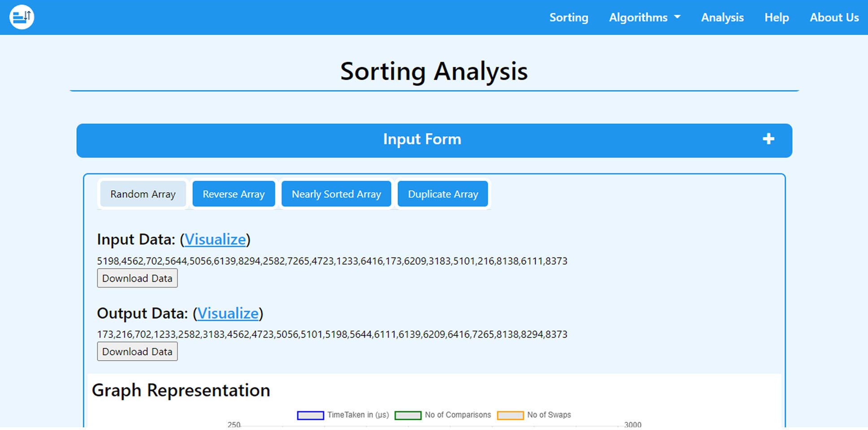Download the input data file

[137, 278]
